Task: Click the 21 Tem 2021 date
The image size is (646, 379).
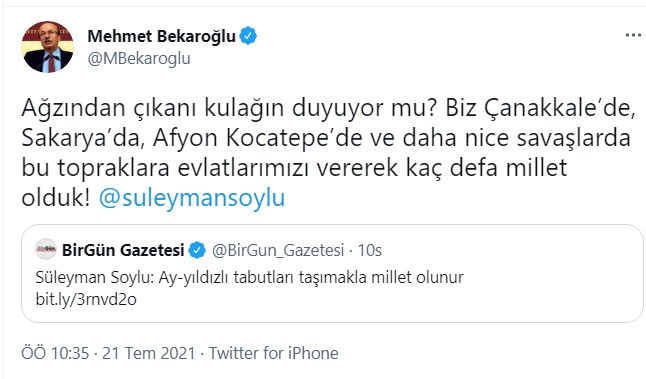Action: point(149,353)
